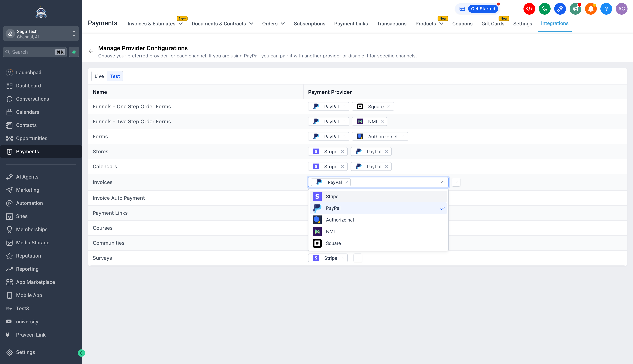This screenshot has height=364, width=633.
Task: Confirm Invoices selection with checkmark button
Action: [456, 182]
